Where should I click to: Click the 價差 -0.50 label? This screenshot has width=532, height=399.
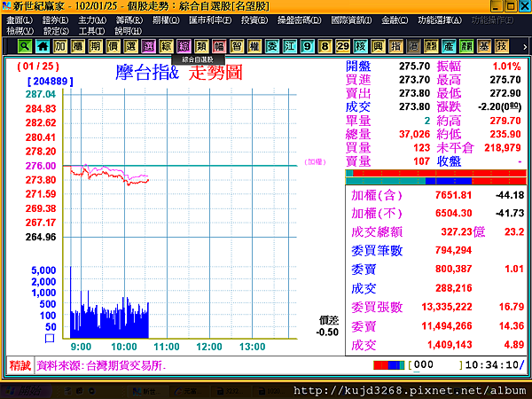coord(328,326)
